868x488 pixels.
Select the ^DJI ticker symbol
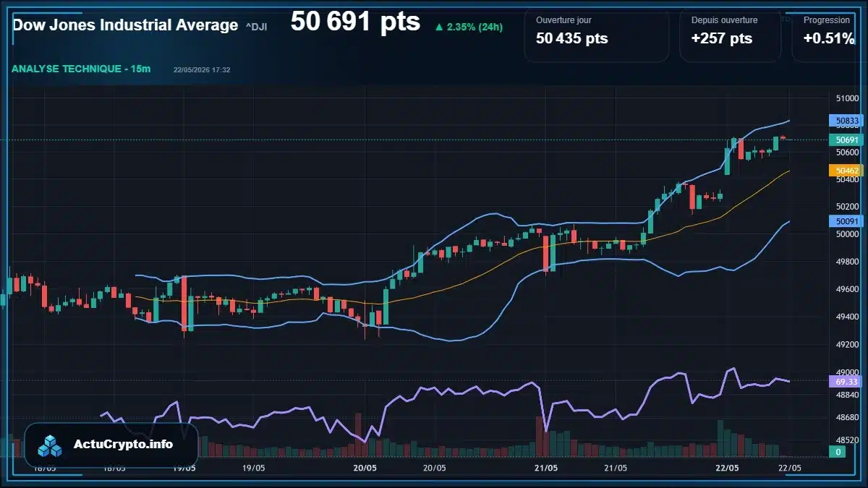tap(256, 27)
